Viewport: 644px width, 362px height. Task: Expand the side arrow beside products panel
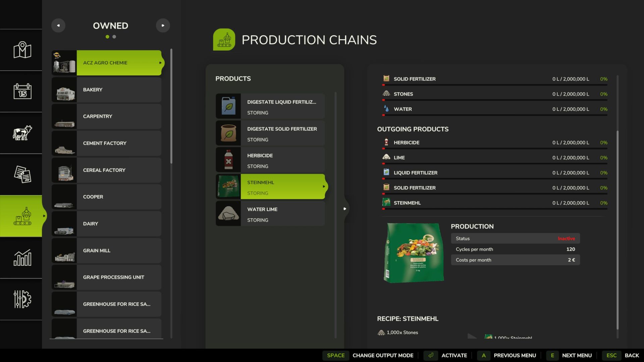click(345, 209)
